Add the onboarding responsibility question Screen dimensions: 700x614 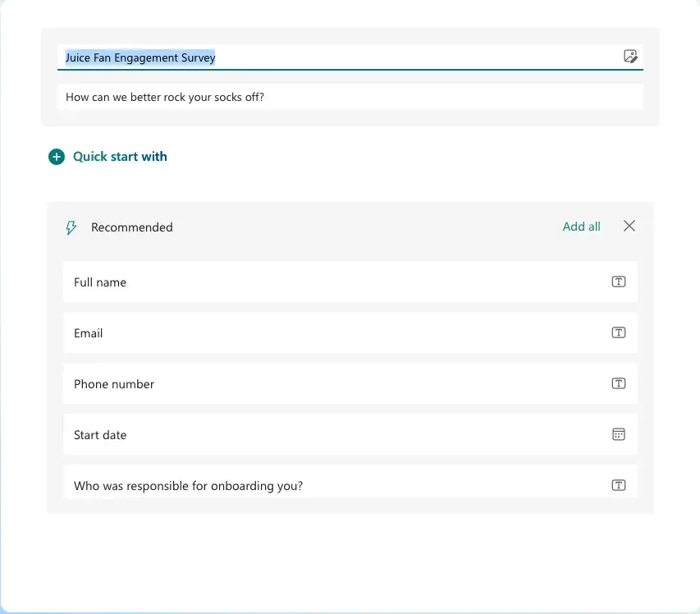click(x=328, y=485)
